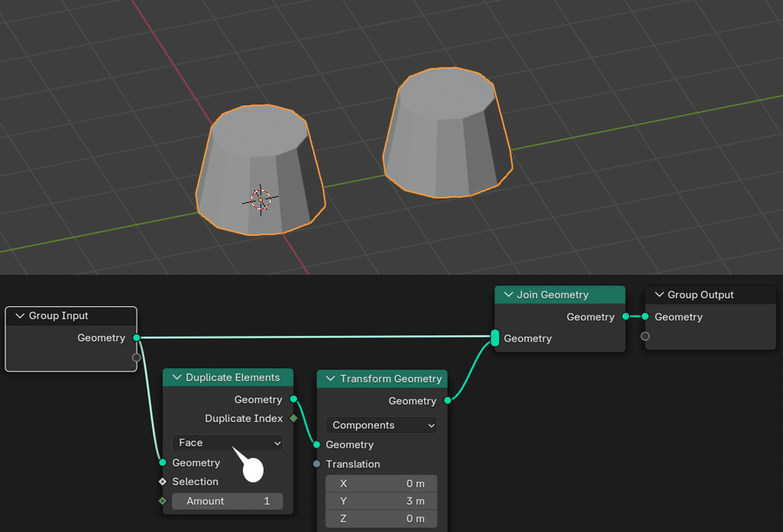Click the Amount diamond socket on Duplicate Elements
This screenshot has height=532, width=783.
coord(163,501)
